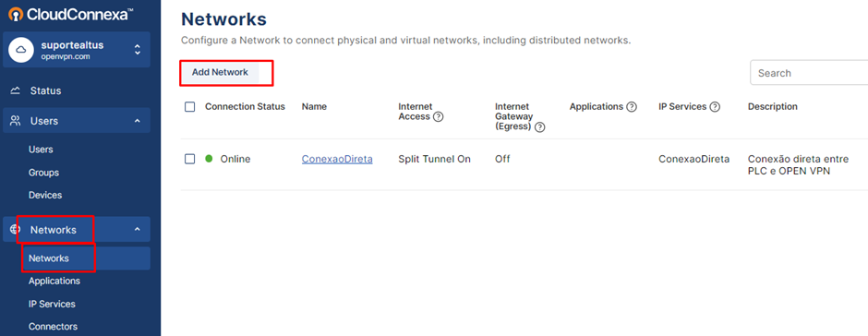Open the Applications menu item in sidebar
Screen dimensions: 868x336
[54, 281]
